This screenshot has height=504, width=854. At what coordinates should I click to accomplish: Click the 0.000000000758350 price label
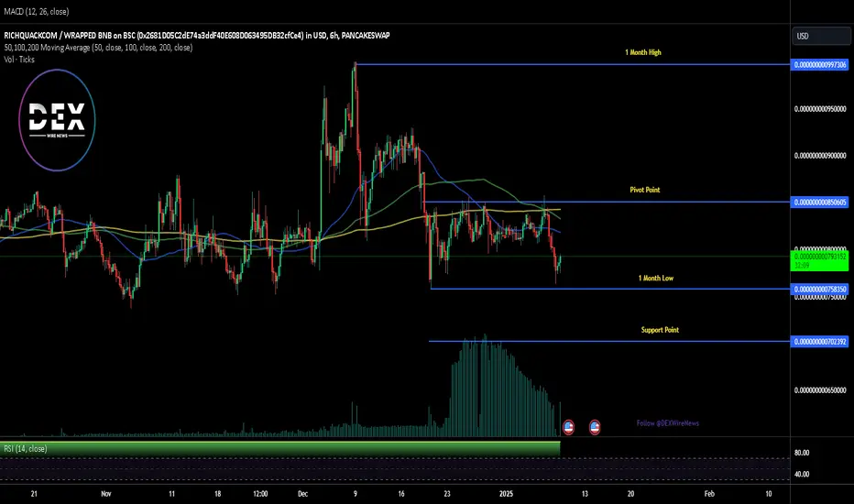(x=820, y=290)
